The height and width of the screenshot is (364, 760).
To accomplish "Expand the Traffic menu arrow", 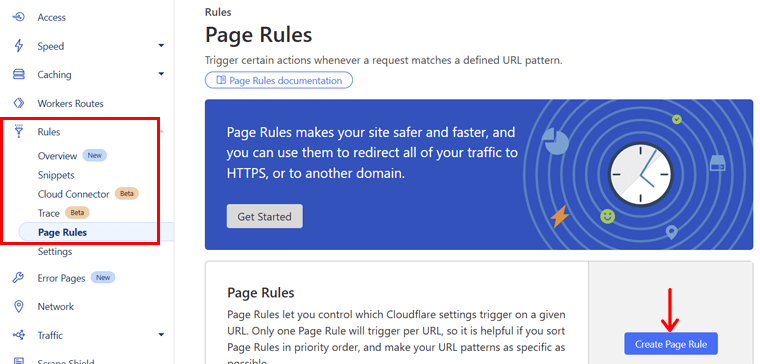I will point(161,335).
